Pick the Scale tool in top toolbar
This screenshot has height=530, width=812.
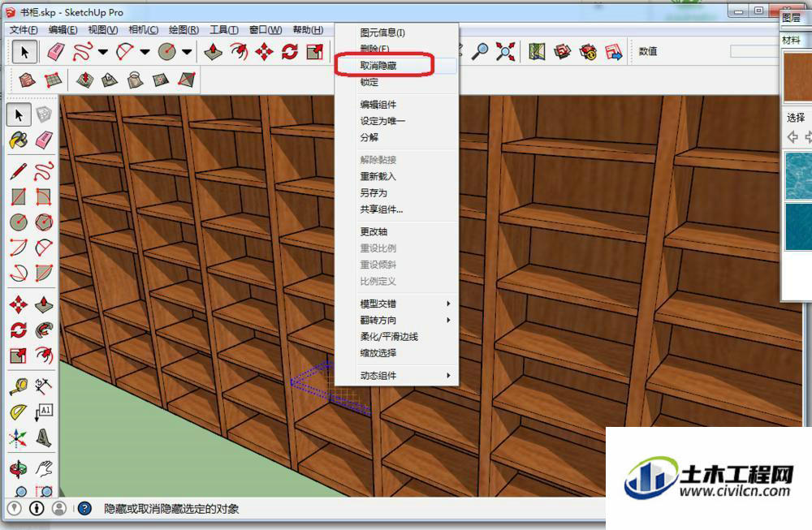pos(315,51)
